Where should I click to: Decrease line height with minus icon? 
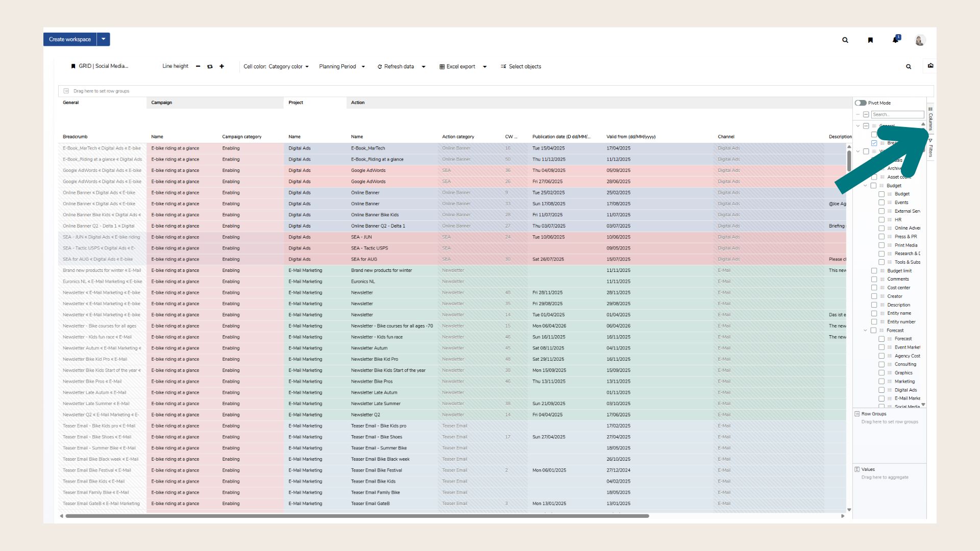[198, 66]
